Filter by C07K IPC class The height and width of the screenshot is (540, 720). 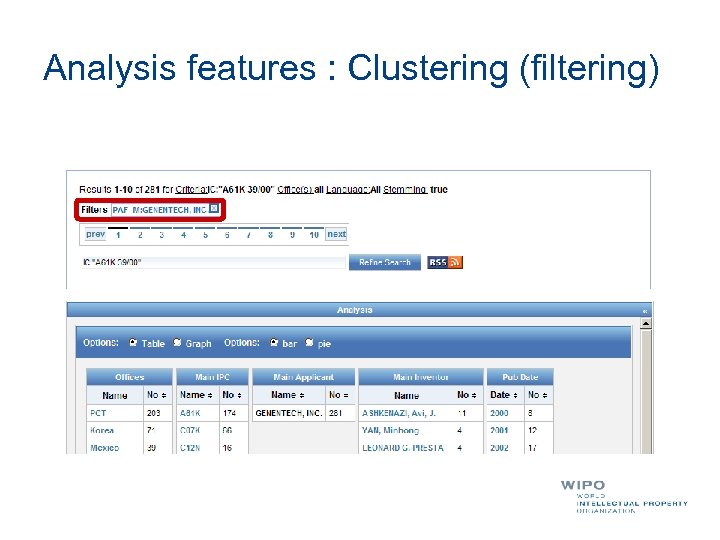(x=190, y=430)
